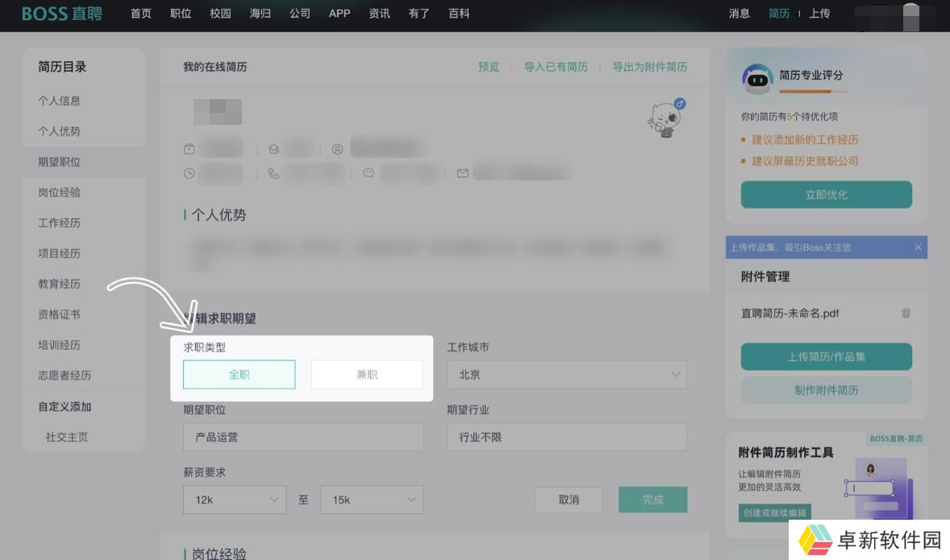Click the 期望职位 field 产品运营
This screenshot has height=560, width=950.
click(303, 437)
